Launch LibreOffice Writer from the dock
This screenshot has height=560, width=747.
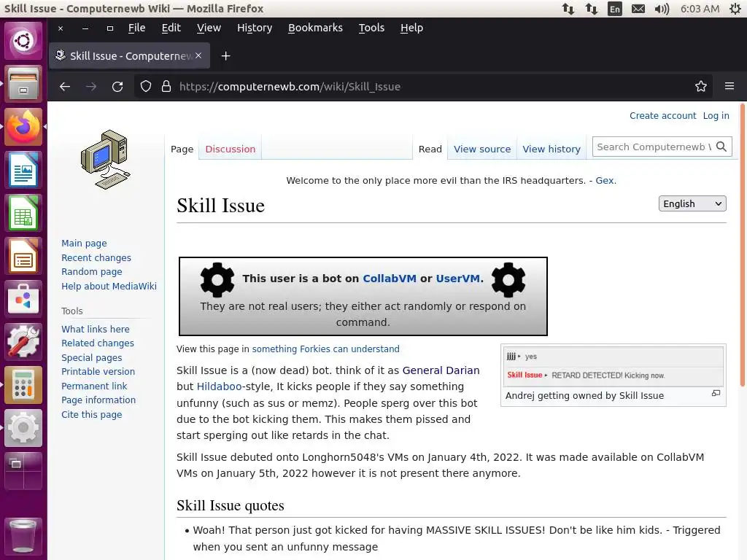tap(23, 169)
